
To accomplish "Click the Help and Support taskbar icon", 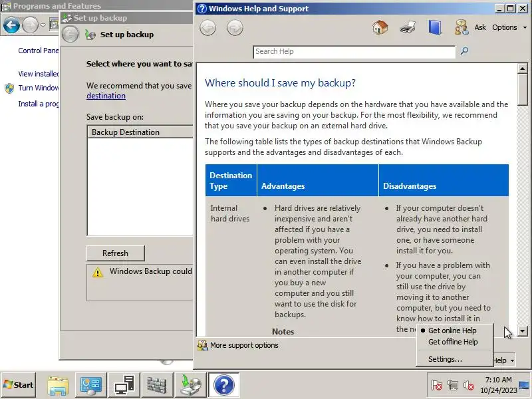I will click(x=224, y=385).
